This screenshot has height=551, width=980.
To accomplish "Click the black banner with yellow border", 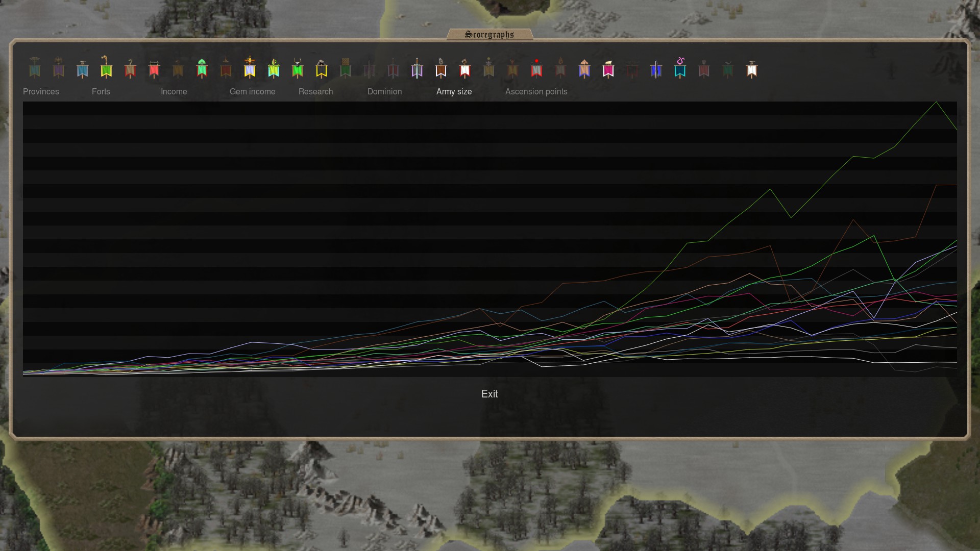I will (322, 67).
